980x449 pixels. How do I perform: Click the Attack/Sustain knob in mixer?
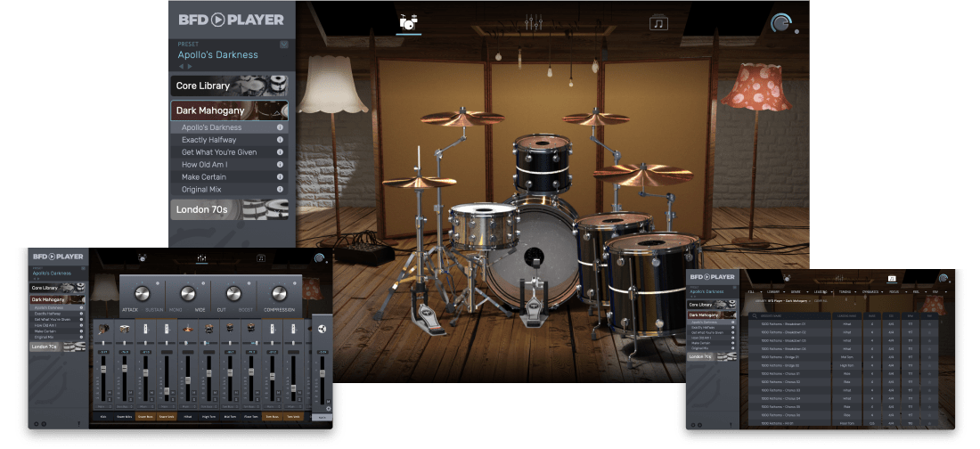pyautogui.click(x=143, y=293)
